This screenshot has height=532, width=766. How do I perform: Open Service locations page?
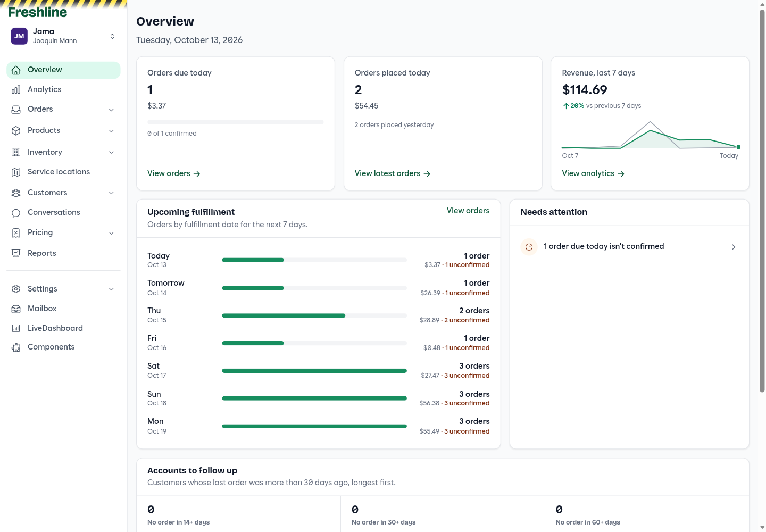63,172
